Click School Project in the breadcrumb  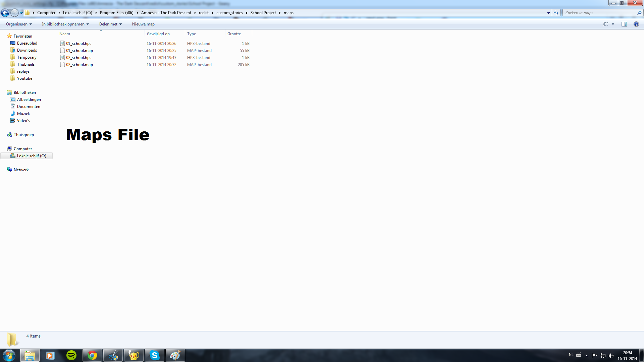click(263, 13)
